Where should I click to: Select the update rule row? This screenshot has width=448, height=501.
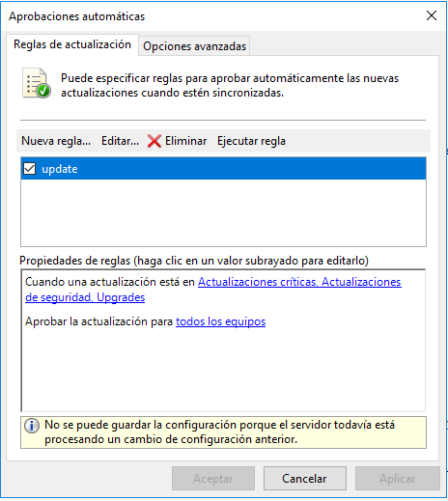point(223,169)
